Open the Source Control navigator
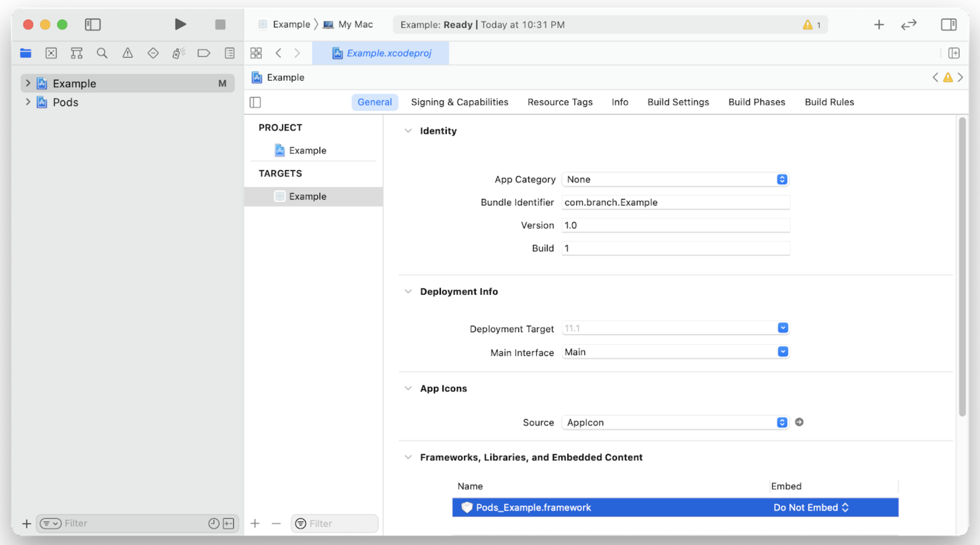The width and height of the screenshot is (980, 545). click(51, 53)
